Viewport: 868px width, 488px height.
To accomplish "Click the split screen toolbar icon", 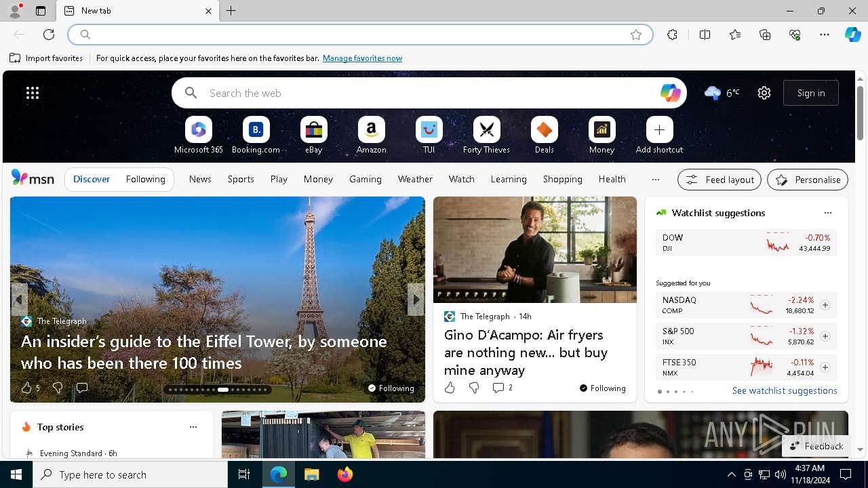I will 705,35.
